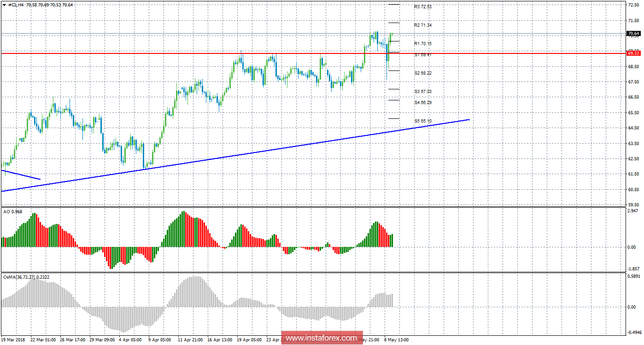This screenshot has height=345, width=644.
Task: Select the red horizontal line at 69.33
Action: [313, 53]
